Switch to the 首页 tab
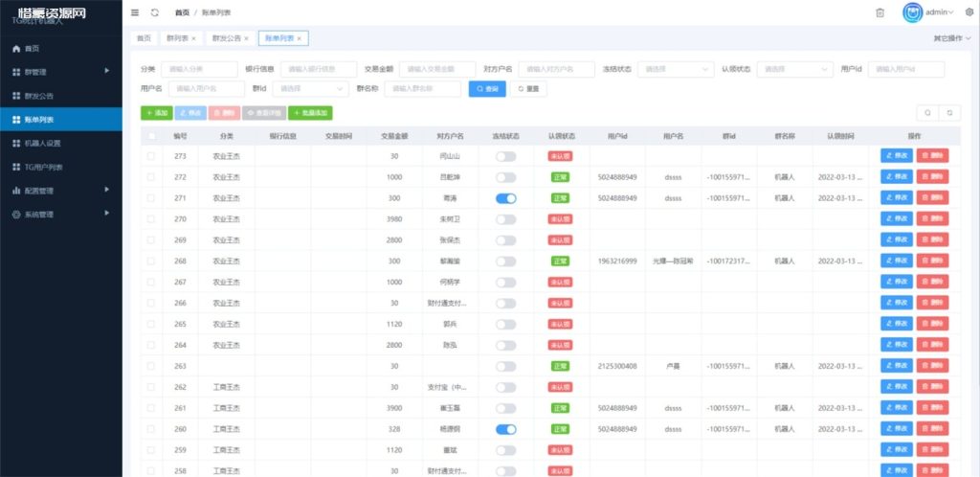The image size is (980, 477). (145, 38)
